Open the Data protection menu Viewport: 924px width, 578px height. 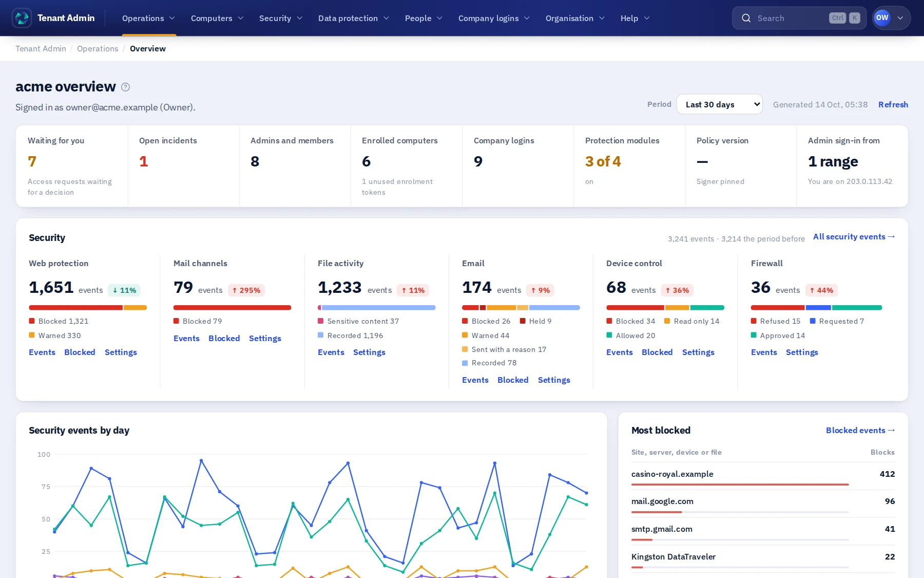[354, 18]
